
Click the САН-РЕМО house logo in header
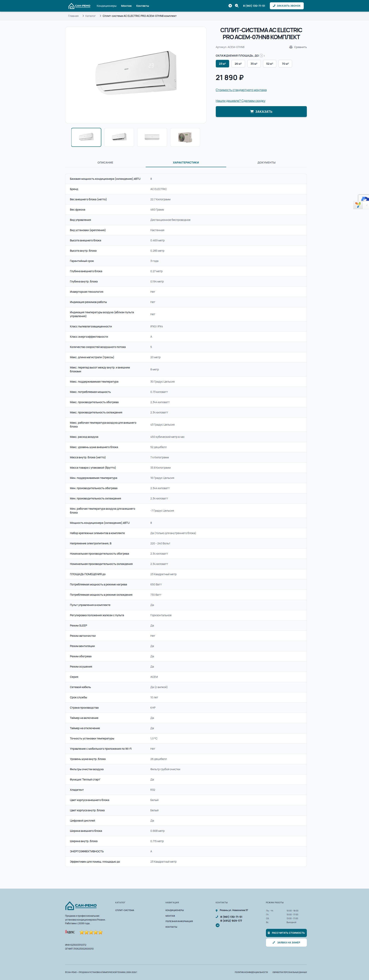click(x=79, y=6)
